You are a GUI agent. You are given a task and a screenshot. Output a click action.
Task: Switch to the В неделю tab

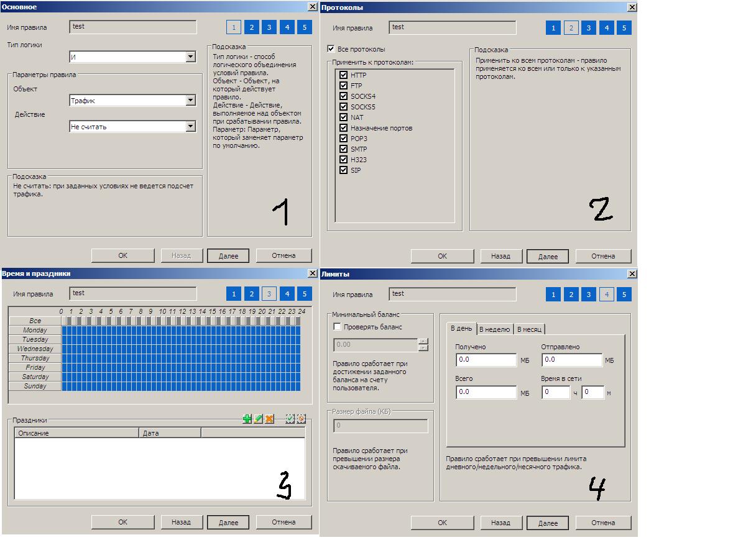pyautogui.click(x=495, y=329)
